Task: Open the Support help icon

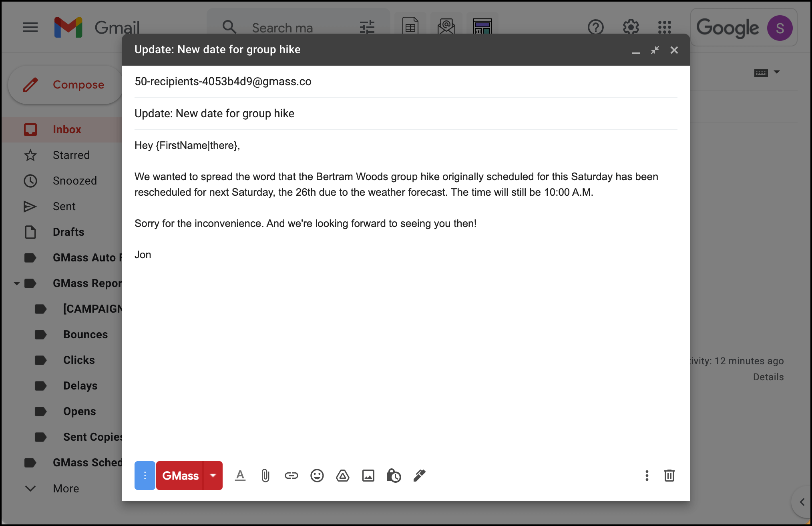Action: 596,27
